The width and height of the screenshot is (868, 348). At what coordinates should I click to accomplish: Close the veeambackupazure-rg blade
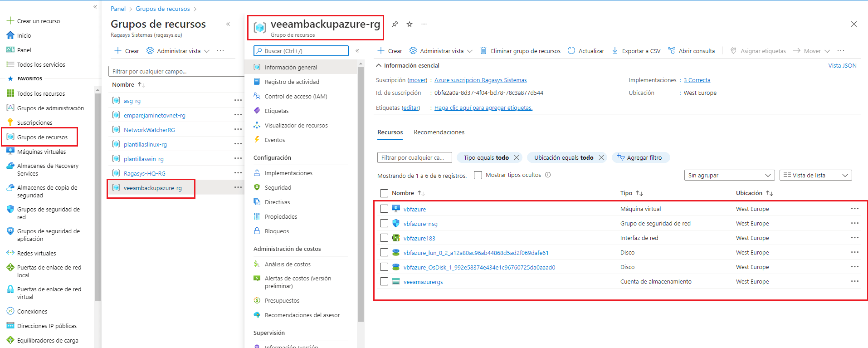point(854,24)
